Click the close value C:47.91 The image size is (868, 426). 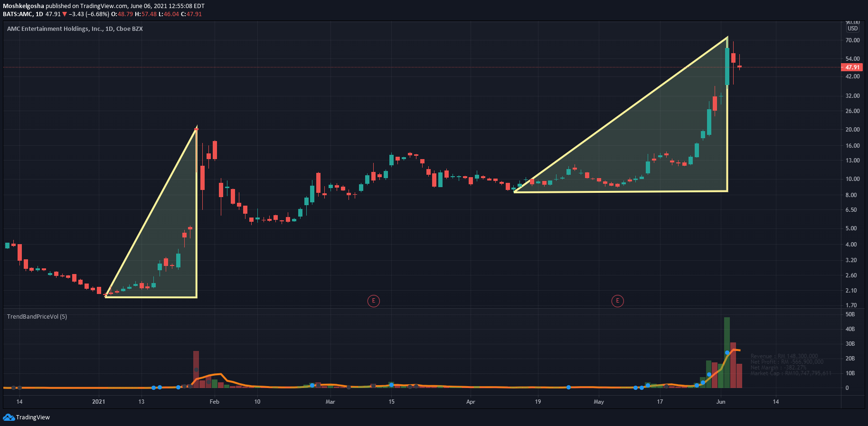191,14
